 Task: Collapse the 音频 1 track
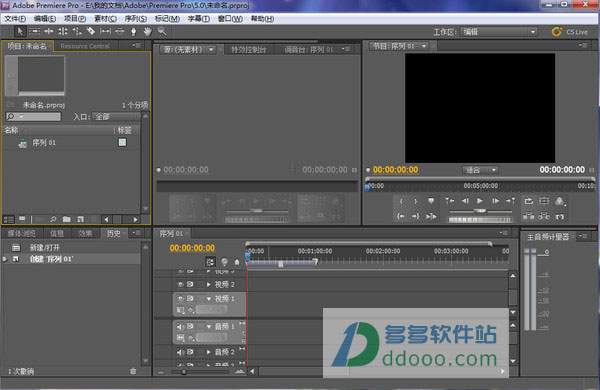click(x=209, y=326)
